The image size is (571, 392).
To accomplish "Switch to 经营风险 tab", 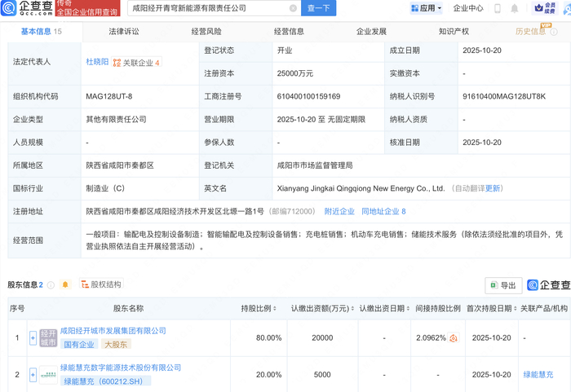I will tap(206, 32).
